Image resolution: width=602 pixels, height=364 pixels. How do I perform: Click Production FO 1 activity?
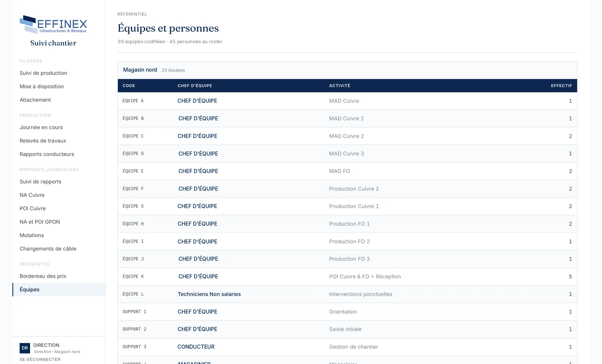click(350, 224)
